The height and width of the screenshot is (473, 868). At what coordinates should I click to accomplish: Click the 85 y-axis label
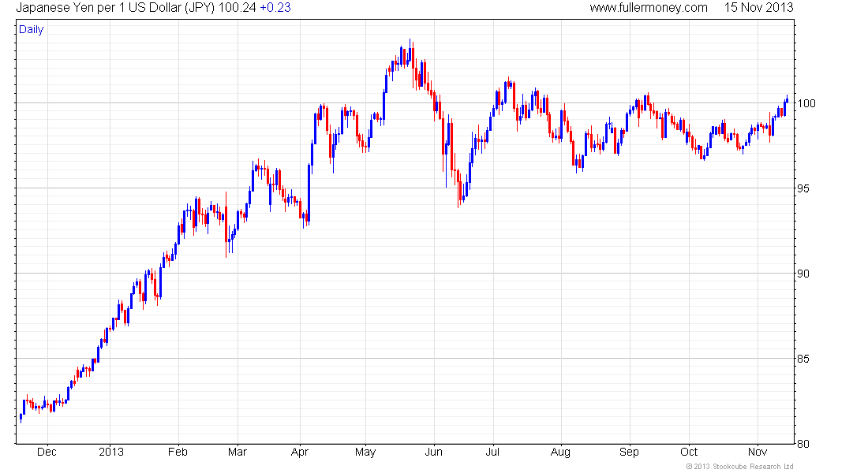click(803, 359)
